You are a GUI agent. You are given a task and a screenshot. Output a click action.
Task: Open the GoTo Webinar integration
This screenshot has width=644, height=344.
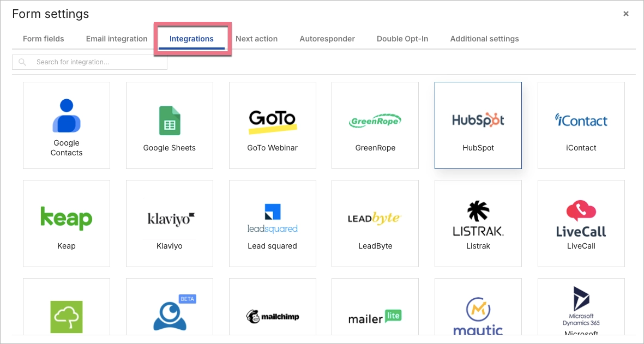pyautogui.click(x=272, y=125)
